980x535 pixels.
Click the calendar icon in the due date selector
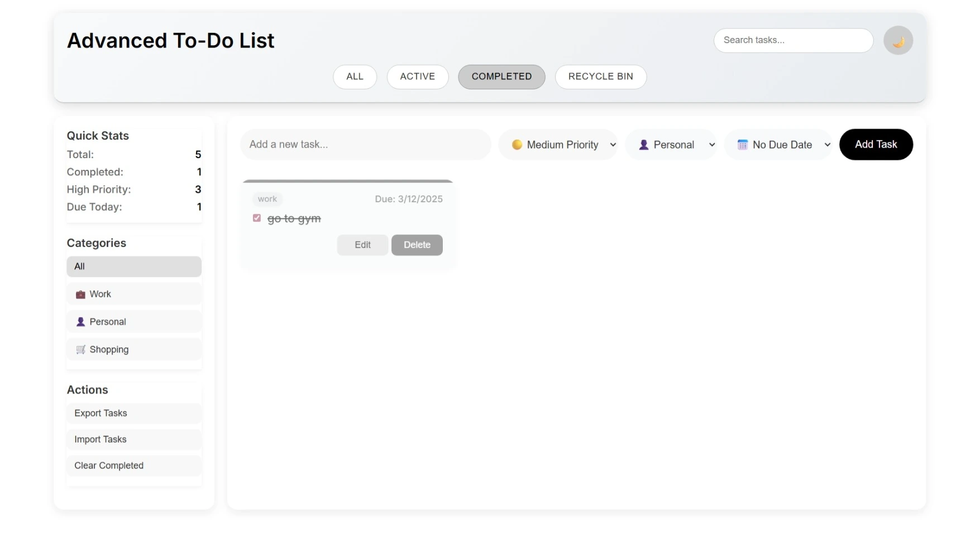pyautogui.click(x=742, y=144)
